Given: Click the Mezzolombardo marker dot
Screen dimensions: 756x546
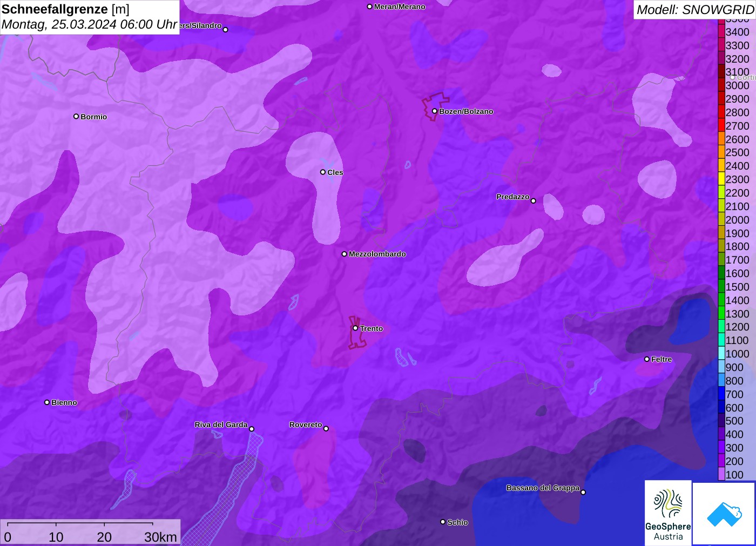Looking at the screenshot, I should click(345, 254).
